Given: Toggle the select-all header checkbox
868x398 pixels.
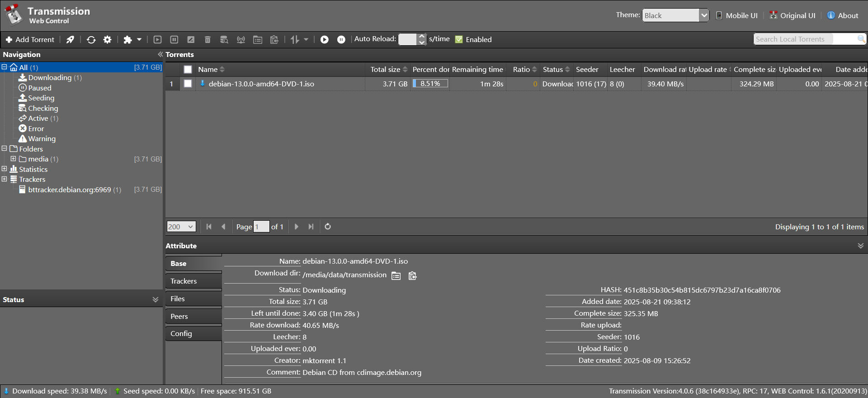Looking at the screenshot, I should click(188, 69).
